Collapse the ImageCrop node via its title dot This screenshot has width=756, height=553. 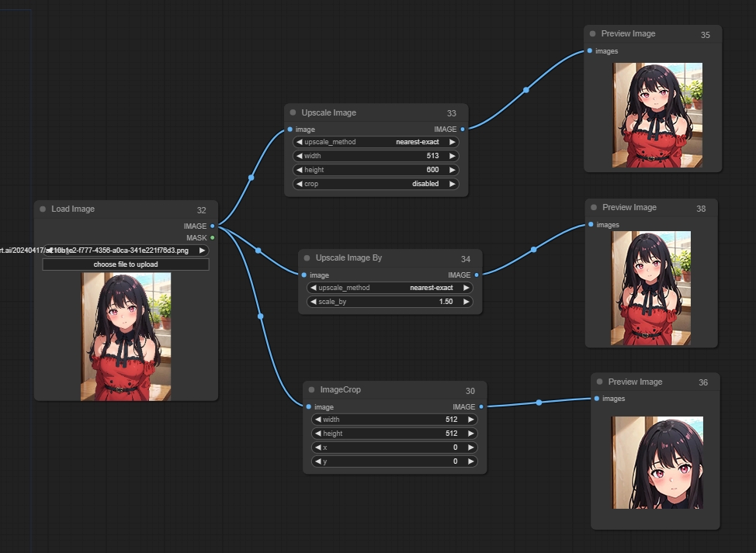[x=311, y=390]
